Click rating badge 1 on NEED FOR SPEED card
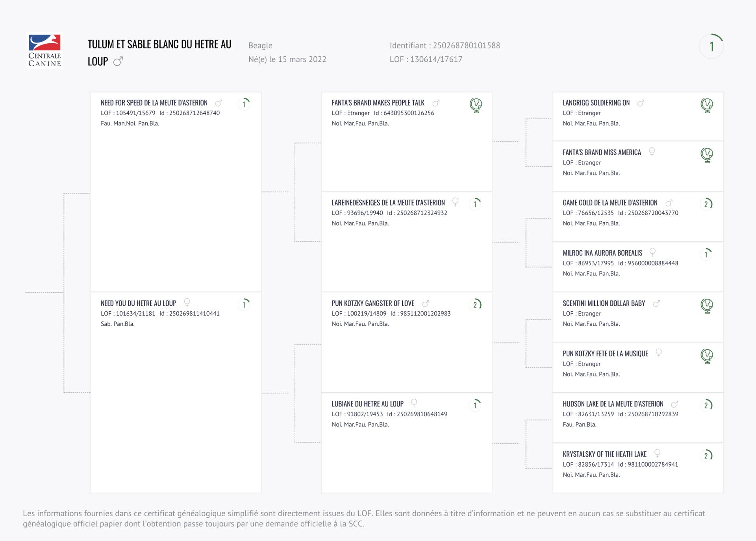 click(244, 104)
